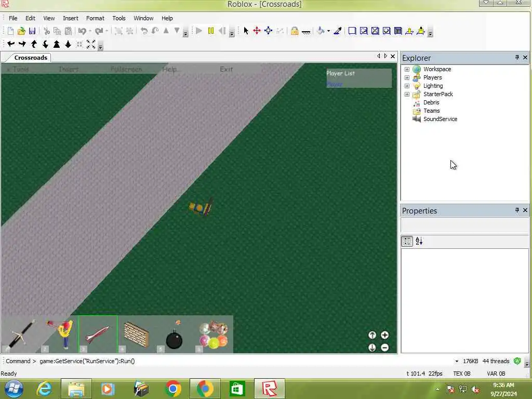Open the Insert menu
532x399 pixels.
click(71, 18)
